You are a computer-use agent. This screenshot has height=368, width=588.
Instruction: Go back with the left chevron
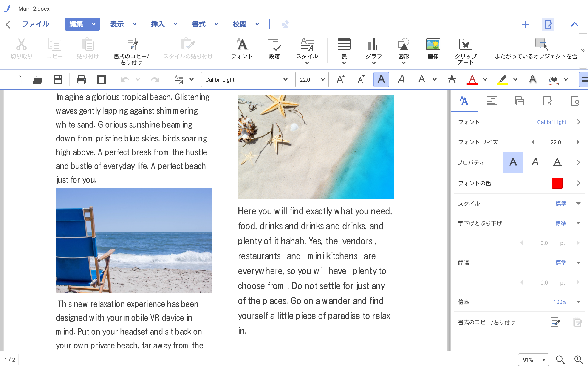pyautogui.click(x=8, y=24)
